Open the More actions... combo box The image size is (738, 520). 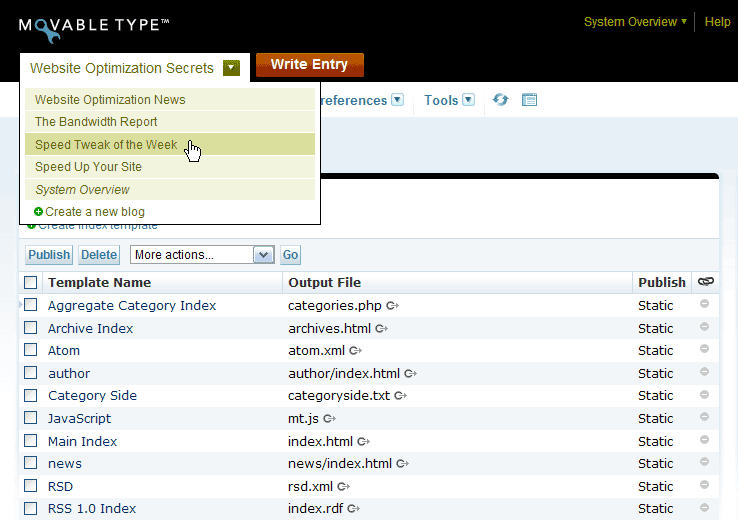pyautogui.click(x=202, y=255)
